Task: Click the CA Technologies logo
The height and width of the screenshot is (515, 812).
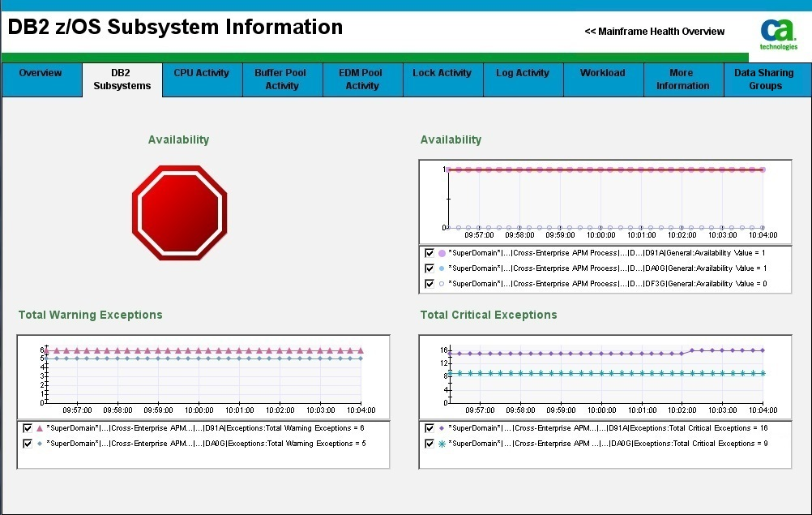Action: tap(778, 34)
